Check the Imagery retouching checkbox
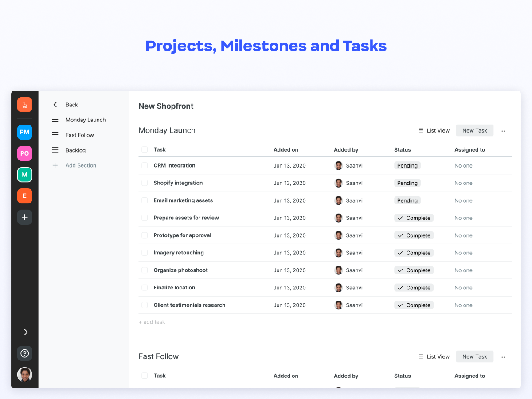This screenshot has width=532, height=399. click(145, 253)
